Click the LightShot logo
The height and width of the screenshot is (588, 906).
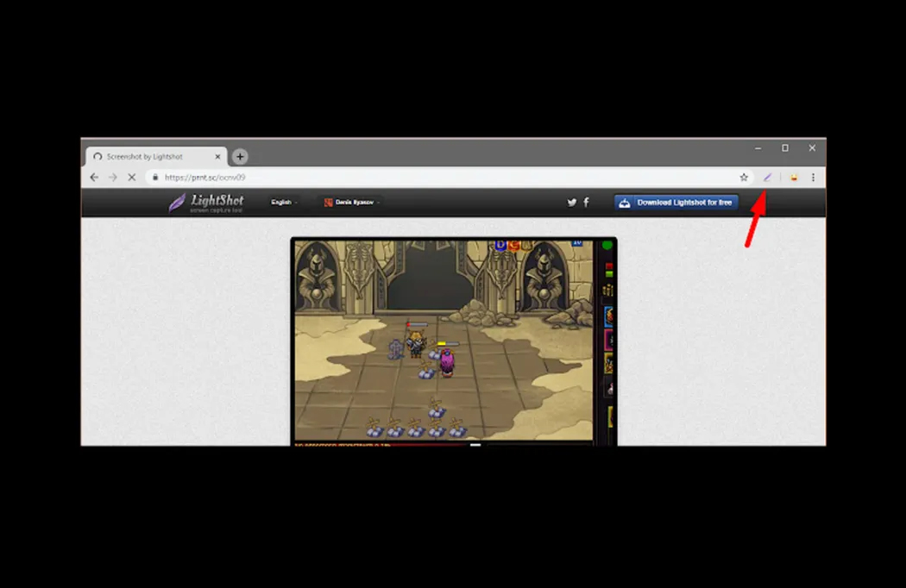[x=206, y=203]
